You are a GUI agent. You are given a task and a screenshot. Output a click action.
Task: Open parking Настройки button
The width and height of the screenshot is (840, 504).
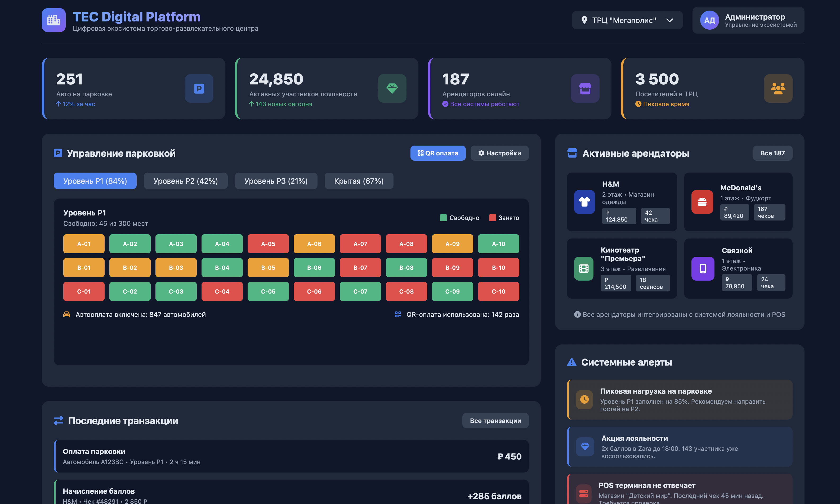499,153
